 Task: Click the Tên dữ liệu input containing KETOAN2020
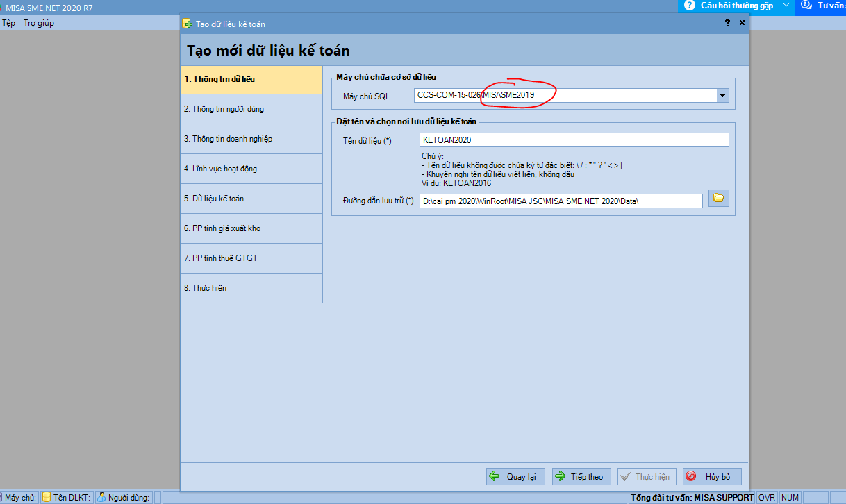point(574,140)
